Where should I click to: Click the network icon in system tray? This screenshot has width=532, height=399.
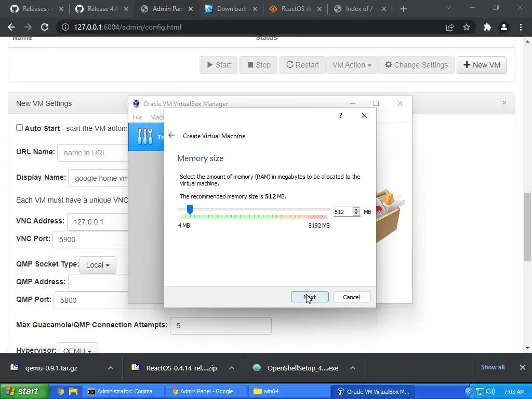coord(480,391)
